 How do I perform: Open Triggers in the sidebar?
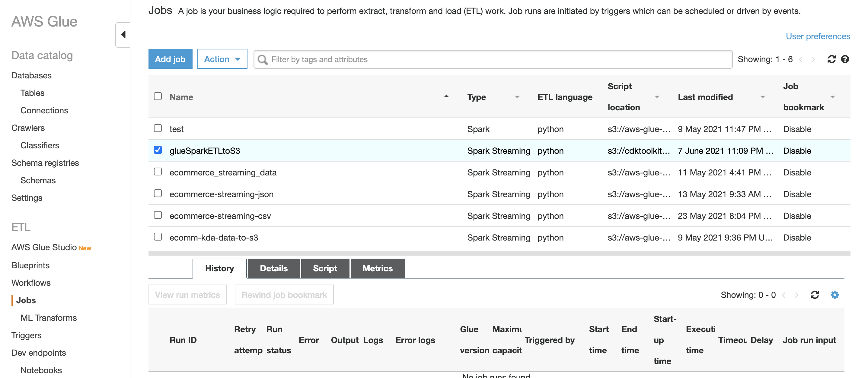(26, 335)
